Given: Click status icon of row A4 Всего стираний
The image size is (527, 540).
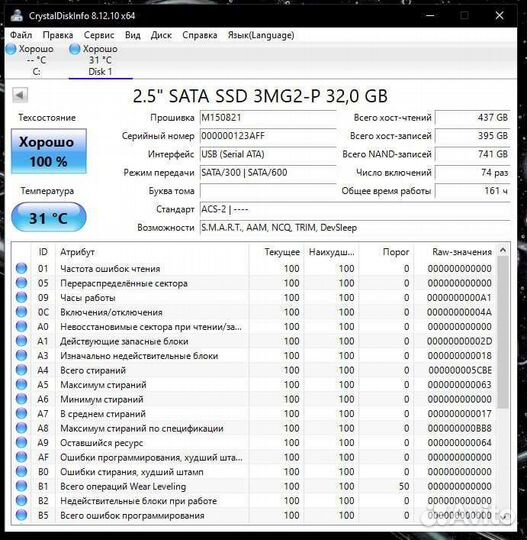Looking at the screenshot, I should coord(21,370).
